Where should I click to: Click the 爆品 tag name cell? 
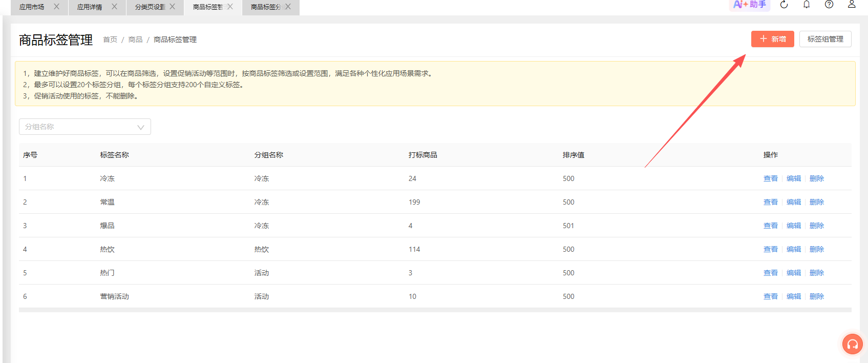[108, 226]
